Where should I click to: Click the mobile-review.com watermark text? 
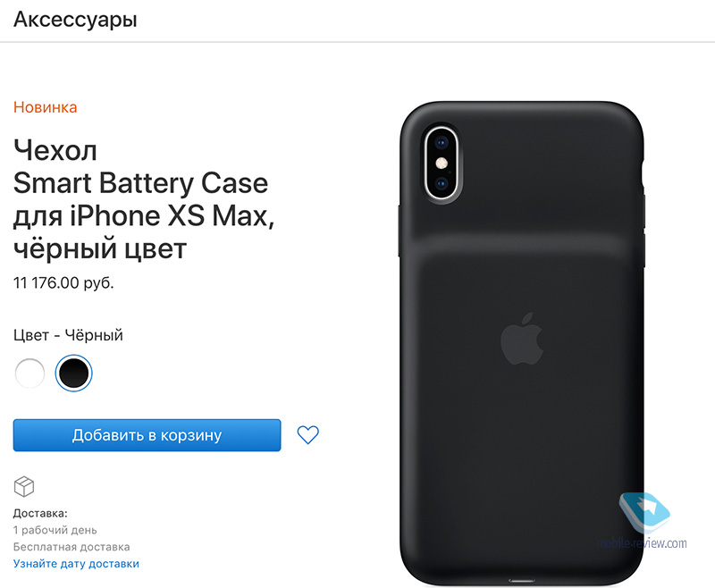point(642,543)
